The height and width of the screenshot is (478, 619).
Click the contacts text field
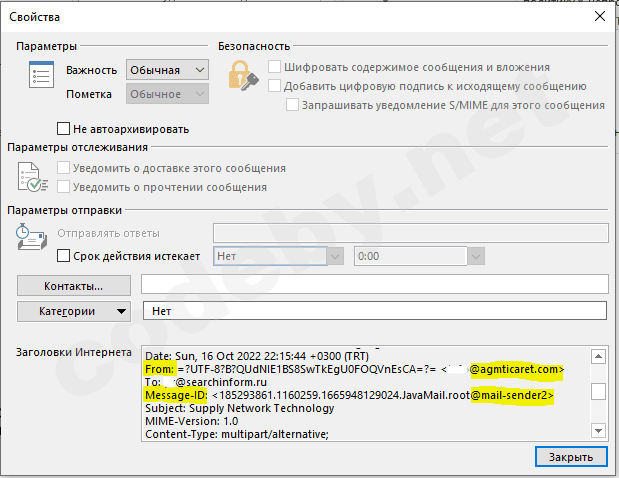coord(375,284)
